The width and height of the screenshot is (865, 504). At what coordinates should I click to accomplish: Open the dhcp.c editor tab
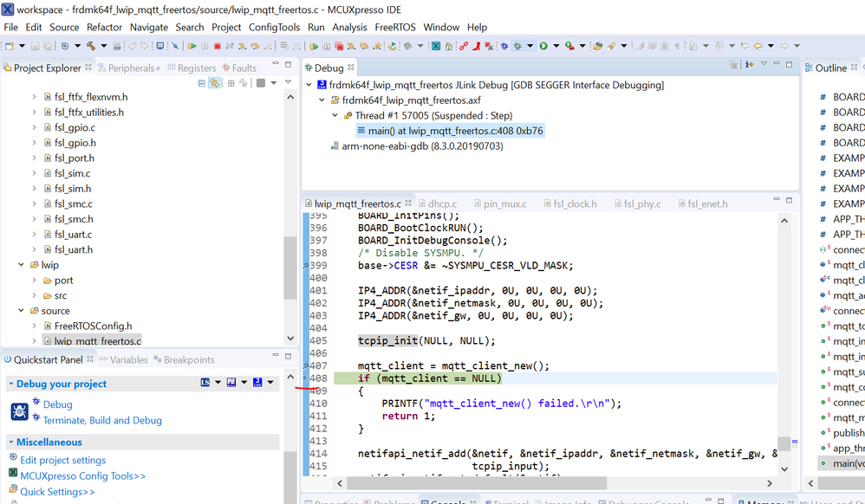(x=438, y=204)
